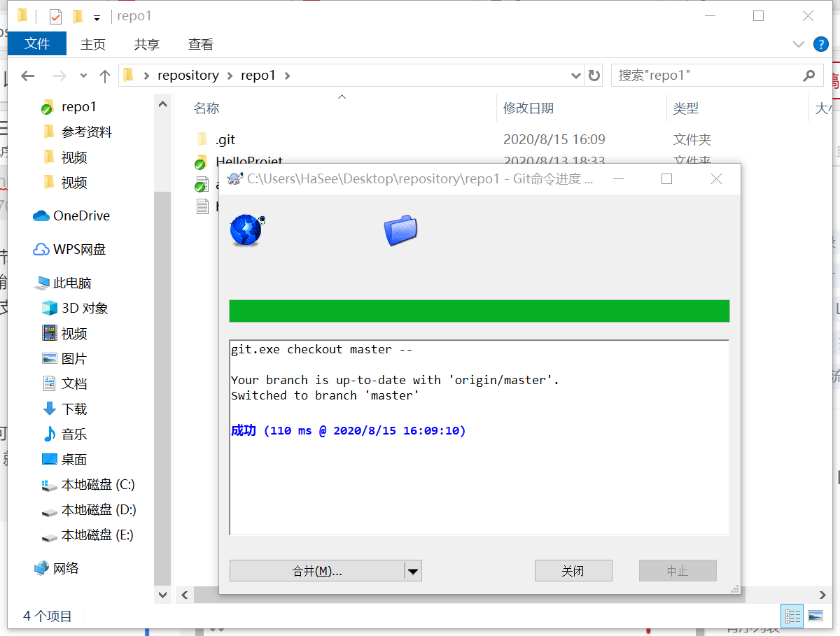Viewport: 840px width, 636px height.
Task: Open 音乐 folder in navigation pane
Action: point(74,434)
